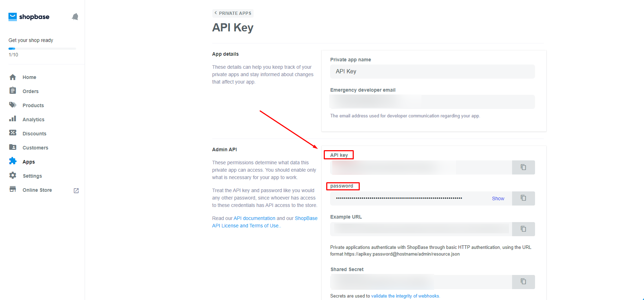Copy the Shared Secret with the copy icon
The width and height of the screenshot is (644, 300).
coord(523,282)
